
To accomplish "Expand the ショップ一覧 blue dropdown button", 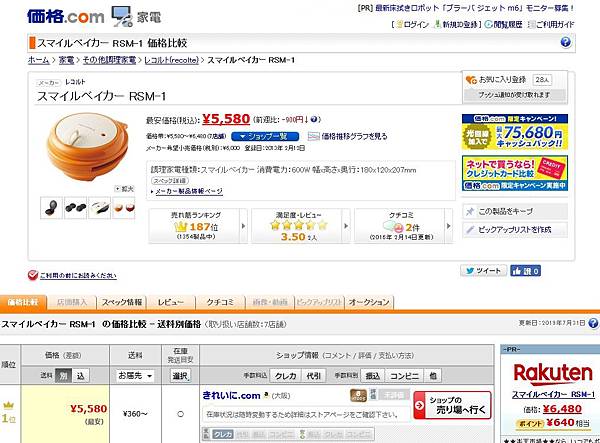I will 264,136.
